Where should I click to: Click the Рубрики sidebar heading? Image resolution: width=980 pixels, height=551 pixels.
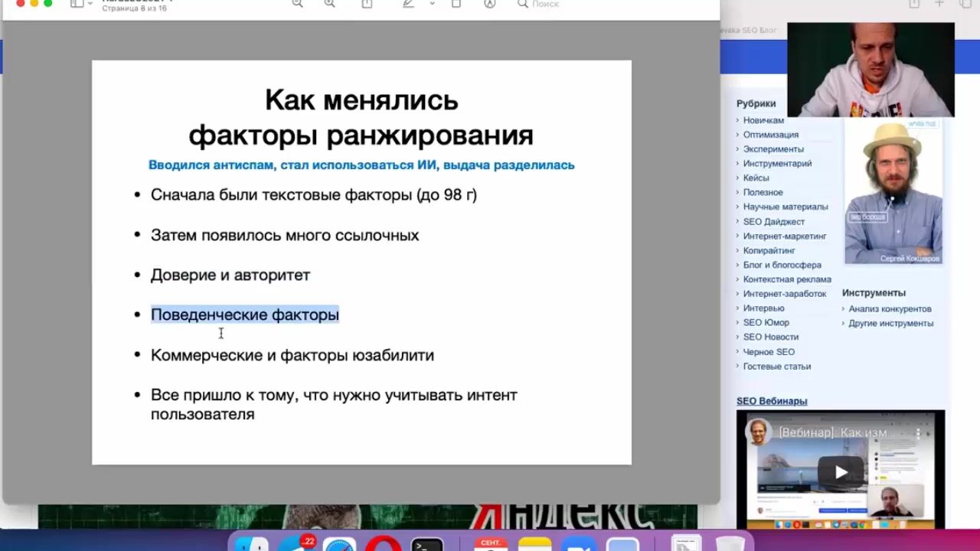tap(756, 103)
